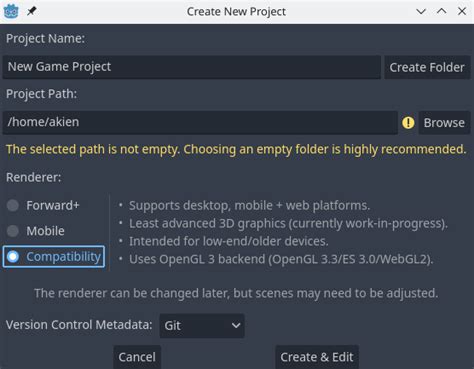Browse for a project path
This screenshot has height=369, width=474.
point(444,123)
